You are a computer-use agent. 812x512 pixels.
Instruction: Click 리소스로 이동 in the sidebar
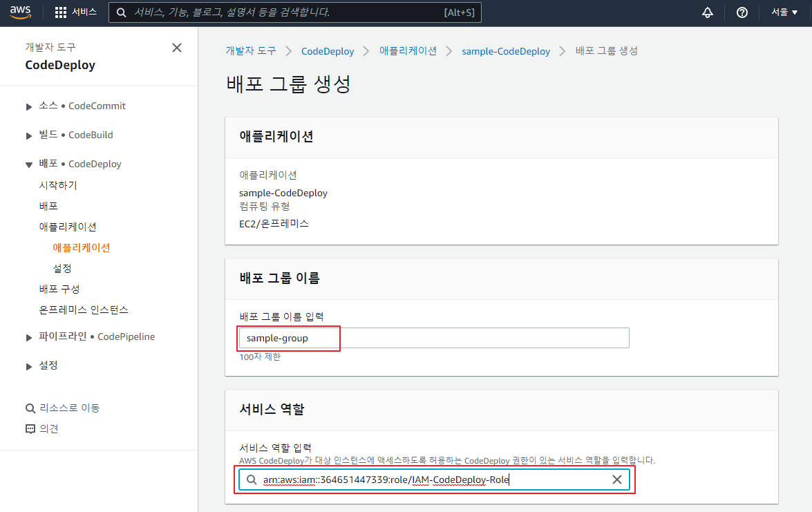click(70, 408)
